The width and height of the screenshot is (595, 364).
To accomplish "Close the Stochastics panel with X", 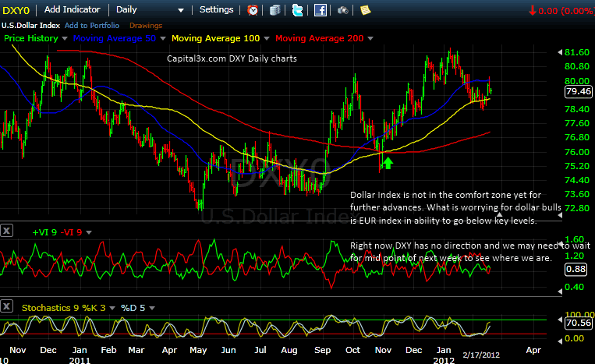I will click(7, 306).
